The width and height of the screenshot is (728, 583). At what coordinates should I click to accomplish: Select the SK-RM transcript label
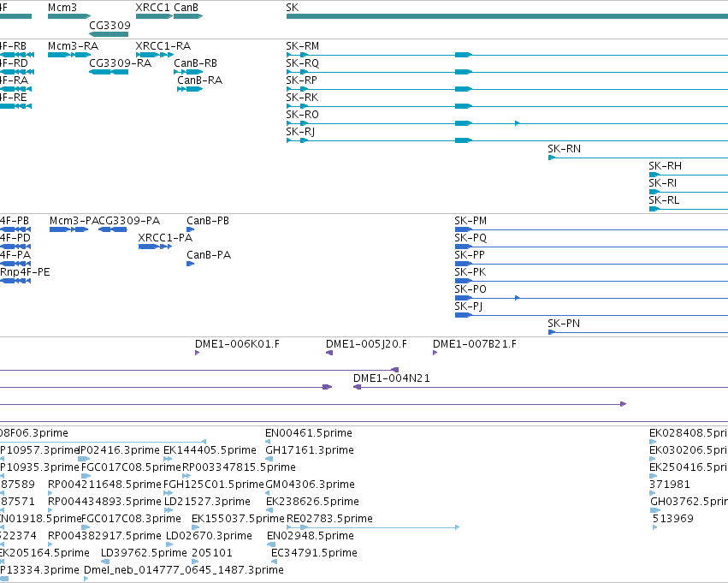coord(303,46)
